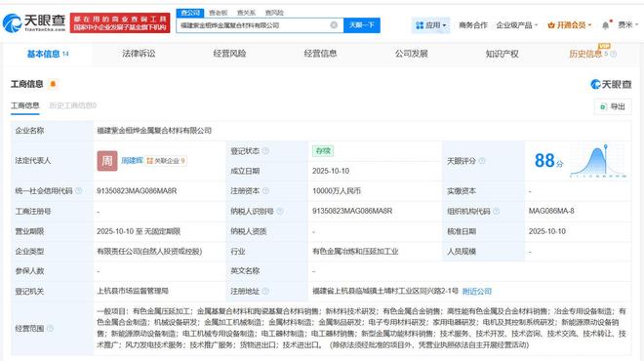Screen dimensions: 644x361
Task: Switch to 公司发展 tab
Action: (x=411, y=54)
